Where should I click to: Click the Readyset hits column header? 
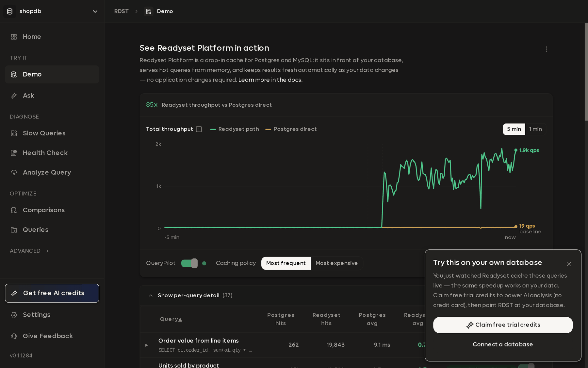(x=326, y=319)
